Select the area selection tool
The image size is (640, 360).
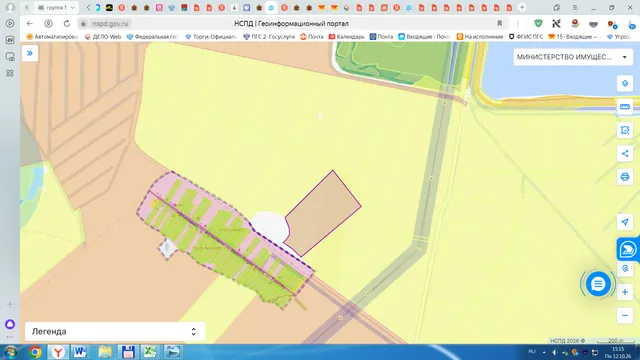point(625,130)
